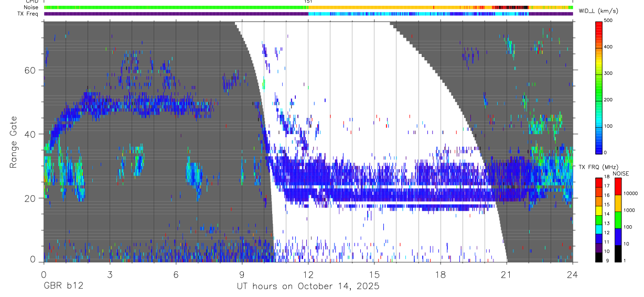Click the orange-yellow block of NOISE legend

pyautogui.click(x=617, y=203)
